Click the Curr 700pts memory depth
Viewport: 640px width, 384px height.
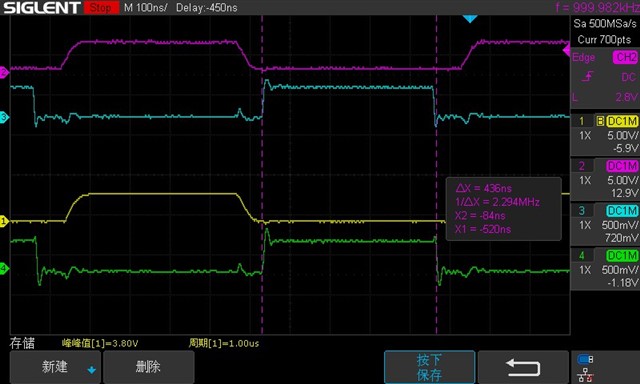604,40
